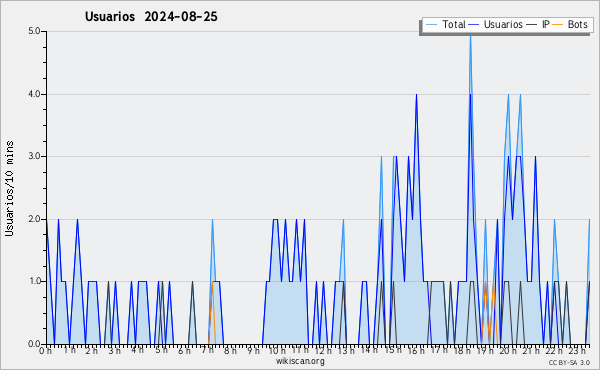Click the dark blue Usuarios legend line
The image size is (600, 370).
[x=474, y=25]
